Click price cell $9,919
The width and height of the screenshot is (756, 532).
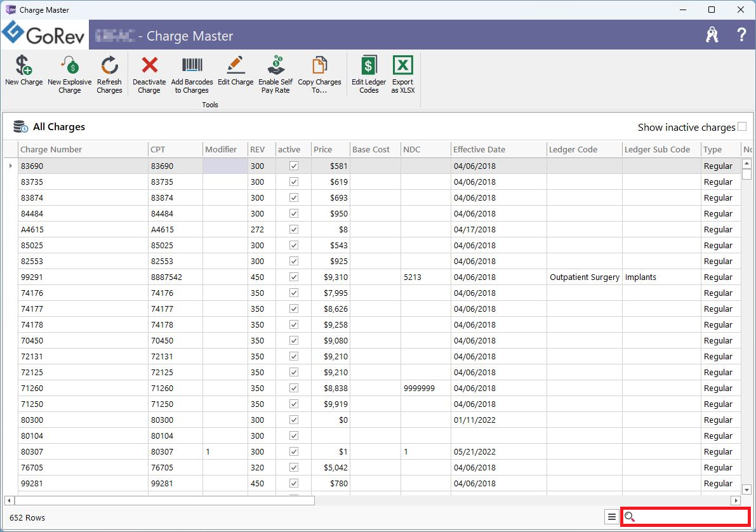click(330, 404)
